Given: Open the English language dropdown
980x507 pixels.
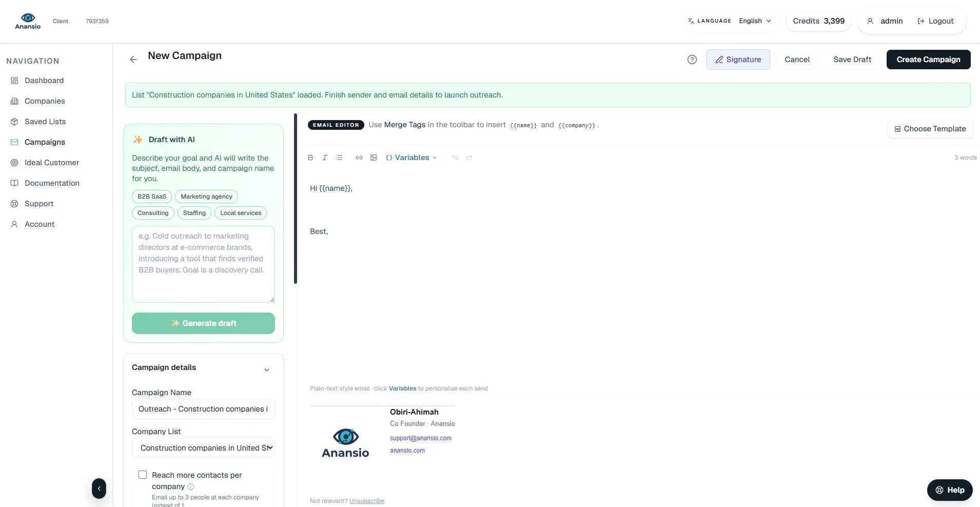Looking at the screenshot, I should click(755, 21).
